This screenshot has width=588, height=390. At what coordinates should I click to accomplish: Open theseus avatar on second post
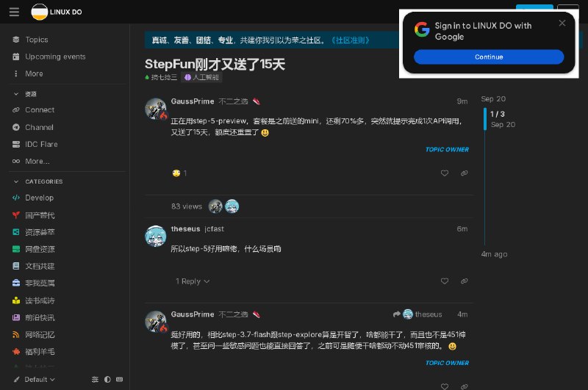(x=156, y=236)
